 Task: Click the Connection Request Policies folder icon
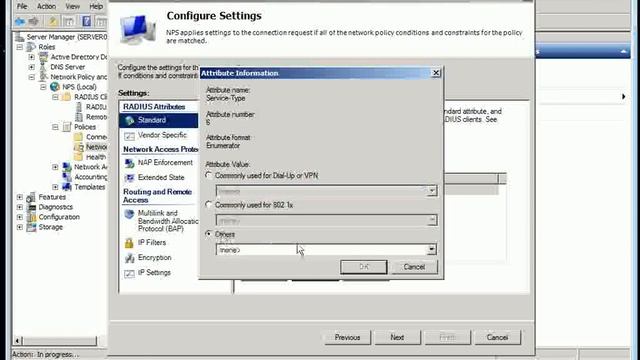(78, 137)
